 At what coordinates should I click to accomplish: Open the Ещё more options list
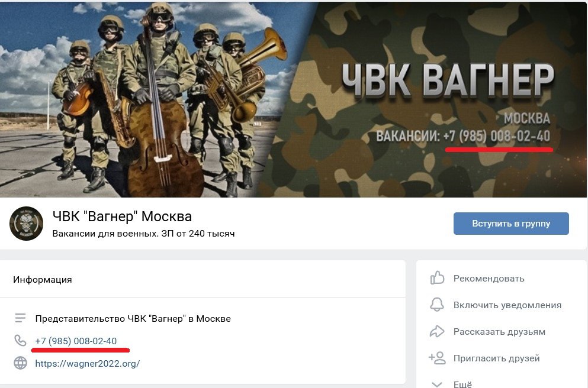(462, 384)
